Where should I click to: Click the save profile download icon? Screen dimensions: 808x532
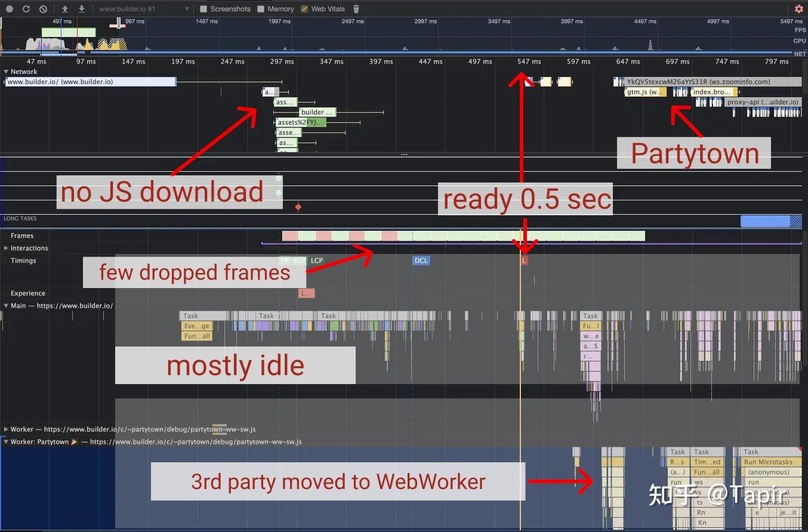point(81,9)
